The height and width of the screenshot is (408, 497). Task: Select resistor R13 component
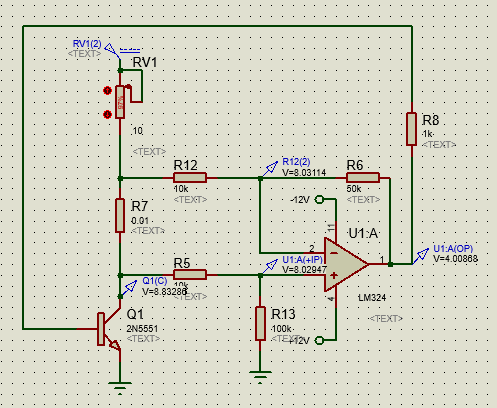pos(260,324)
